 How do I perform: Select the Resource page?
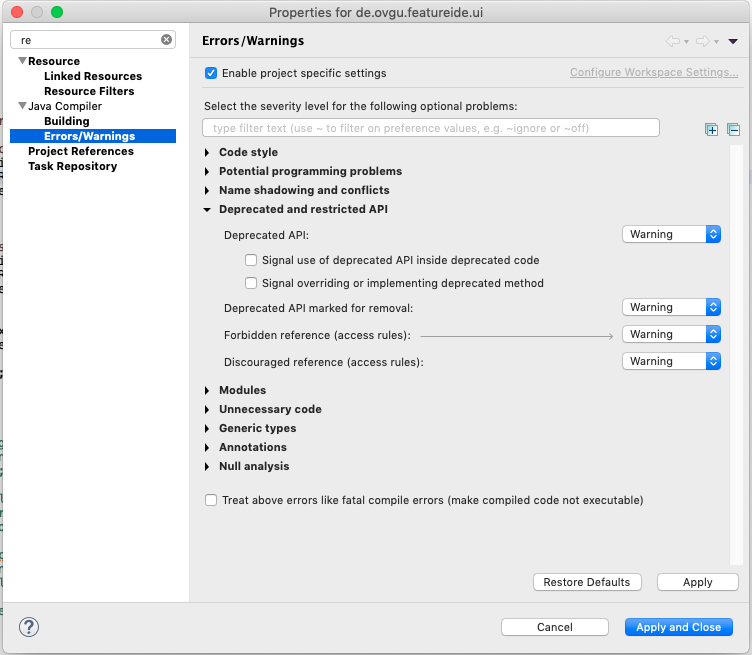click(54, 61)
